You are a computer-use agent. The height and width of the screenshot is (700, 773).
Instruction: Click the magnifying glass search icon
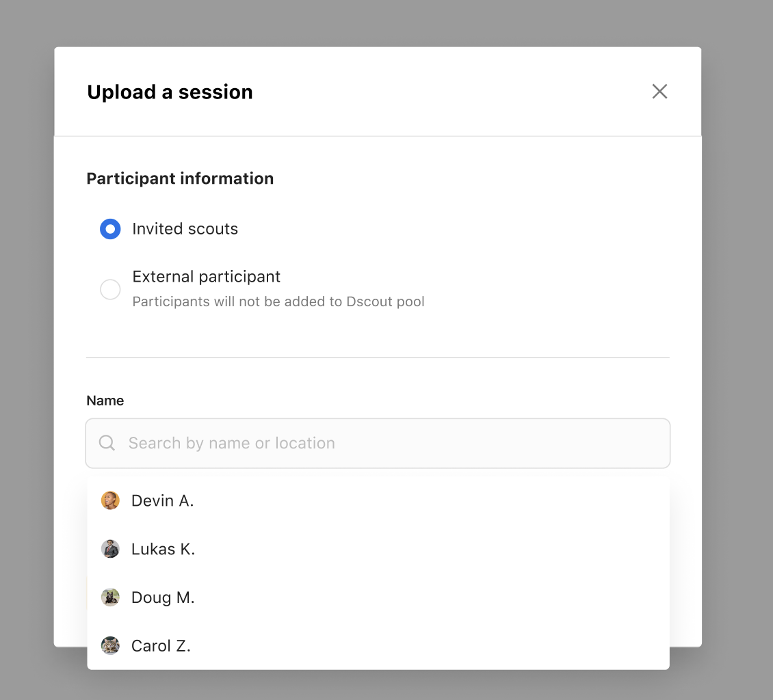(107, 444)
